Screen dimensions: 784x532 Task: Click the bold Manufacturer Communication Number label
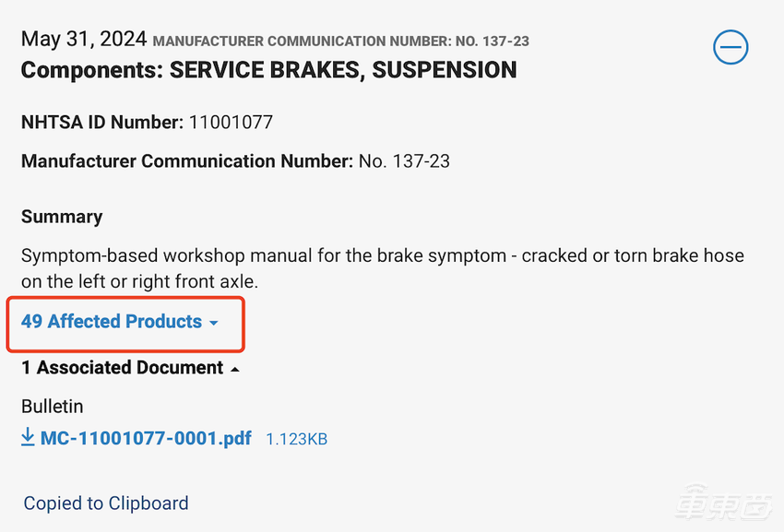[x=186, y=161]
